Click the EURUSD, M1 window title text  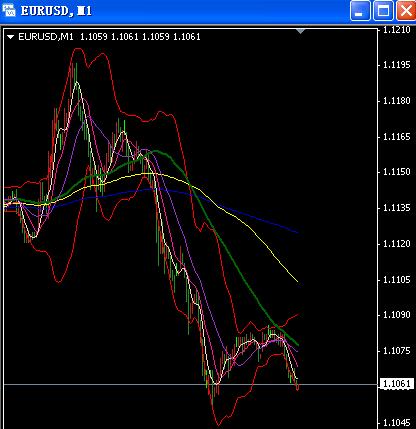click(56, 11)
